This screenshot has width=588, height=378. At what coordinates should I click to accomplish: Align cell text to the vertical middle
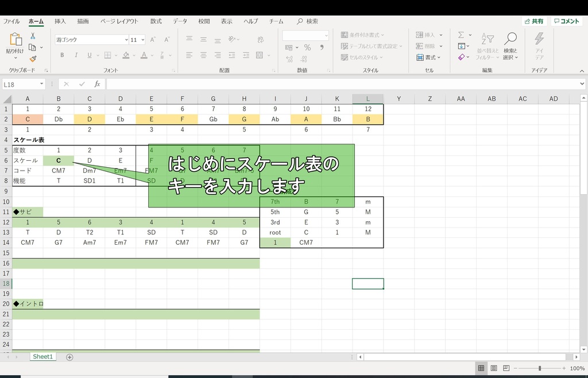pyautogui.click(x=203, y=39)
